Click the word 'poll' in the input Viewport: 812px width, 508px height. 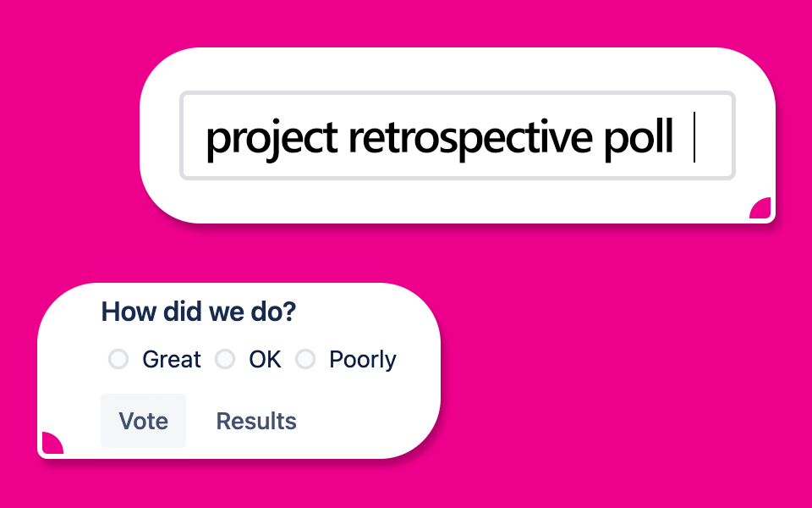(x=639, y=137)
